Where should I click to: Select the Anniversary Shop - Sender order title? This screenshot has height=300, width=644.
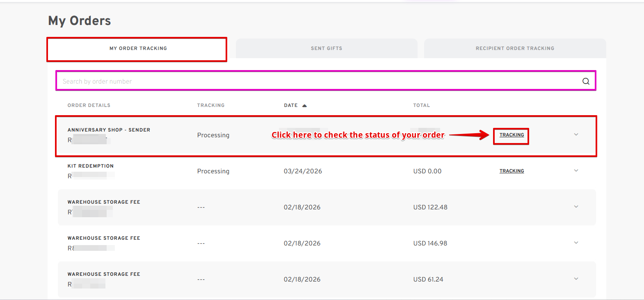109,130
